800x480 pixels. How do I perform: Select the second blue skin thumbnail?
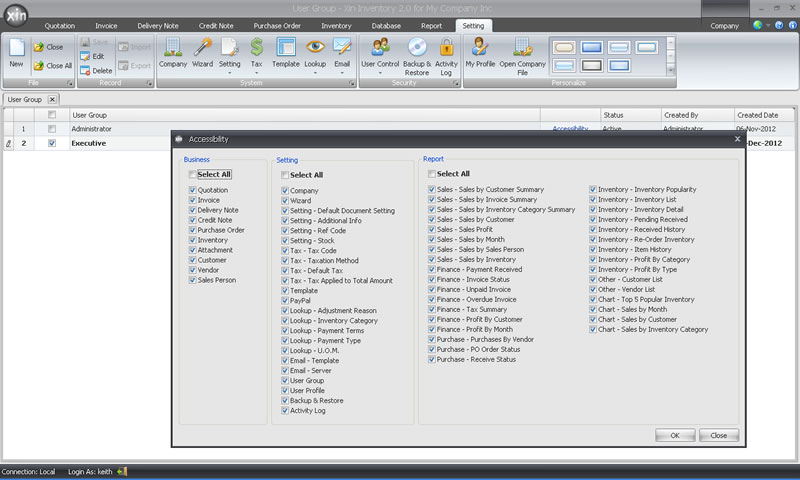tap(592, 47)
